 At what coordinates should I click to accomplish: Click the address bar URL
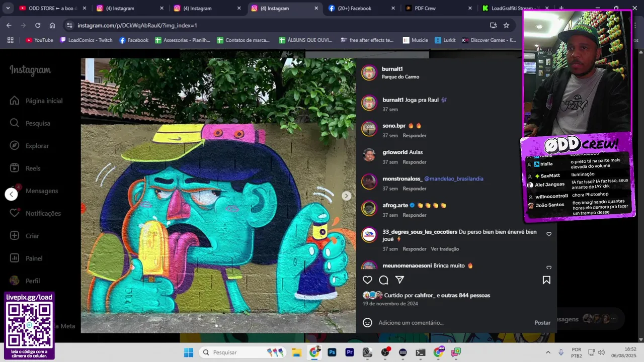[x=137, y=25]
